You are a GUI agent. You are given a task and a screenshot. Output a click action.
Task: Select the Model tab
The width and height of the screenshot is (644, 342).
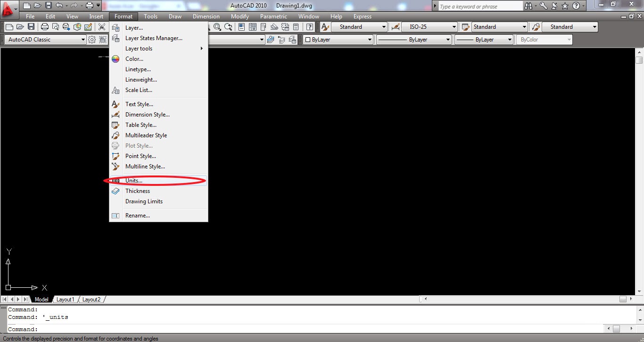click(41, 300)
